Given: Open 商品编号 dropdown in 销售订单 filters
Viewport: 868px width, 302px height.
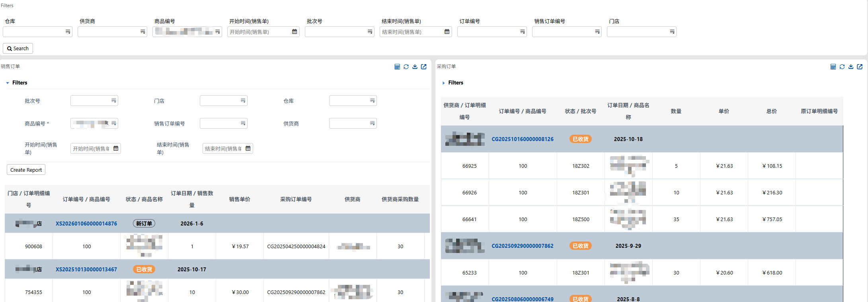Looking at the screenshot, I should click(114, 123).
